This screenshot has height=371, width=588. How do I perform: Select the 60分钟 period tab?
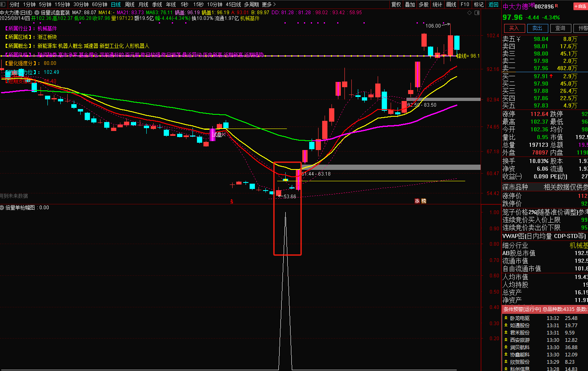[100, 4]
